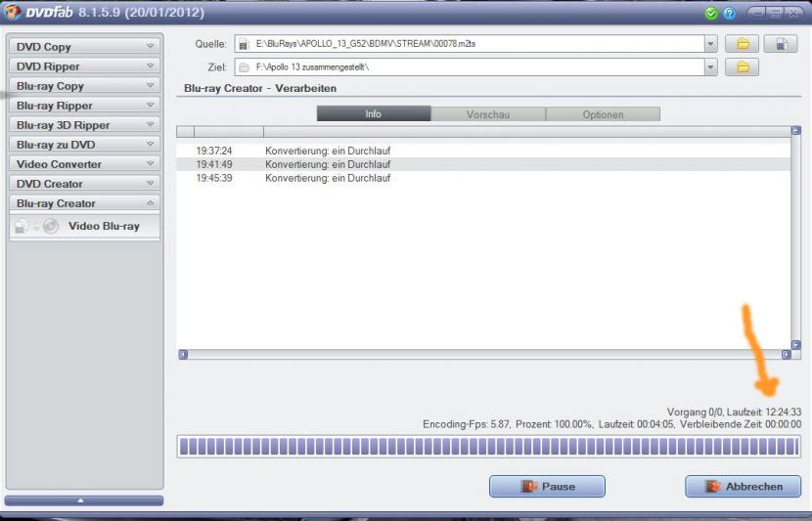Click the load image file icon beside Quelle
This screenshot has height=521, width=812.
tap(781, 44)
